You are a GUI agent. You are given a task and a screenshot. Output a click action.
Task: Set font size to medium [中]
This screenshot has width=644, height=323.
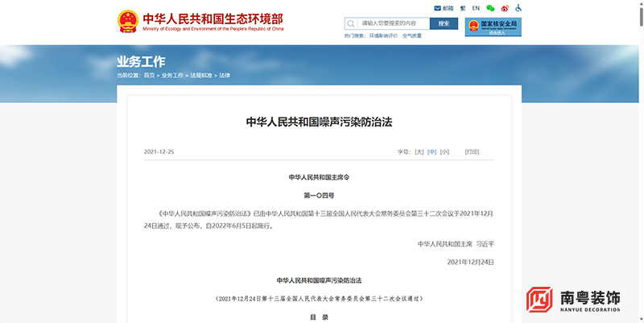point(431,152)
